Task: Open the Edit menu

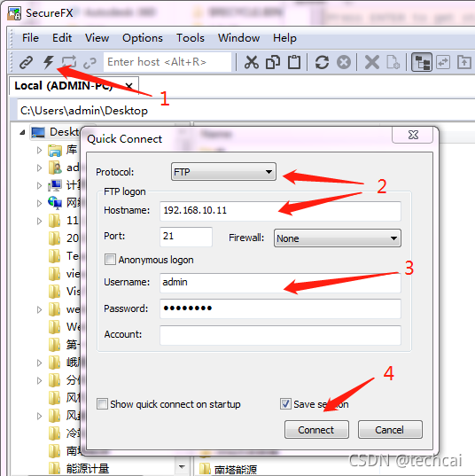Action: [x=62, y=38]
